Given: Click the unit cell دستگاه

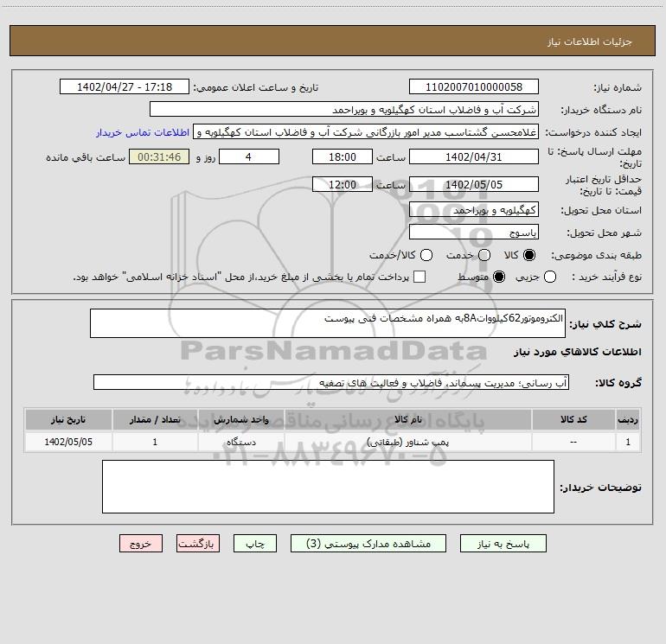Looking at the screenshot, I should (240, 442).
